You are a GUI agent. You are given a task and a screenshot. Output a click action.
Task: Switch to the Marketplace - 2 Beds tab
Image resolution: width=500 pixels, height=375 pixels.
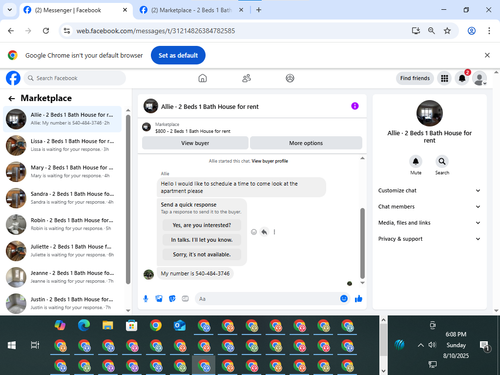[192, 10]
